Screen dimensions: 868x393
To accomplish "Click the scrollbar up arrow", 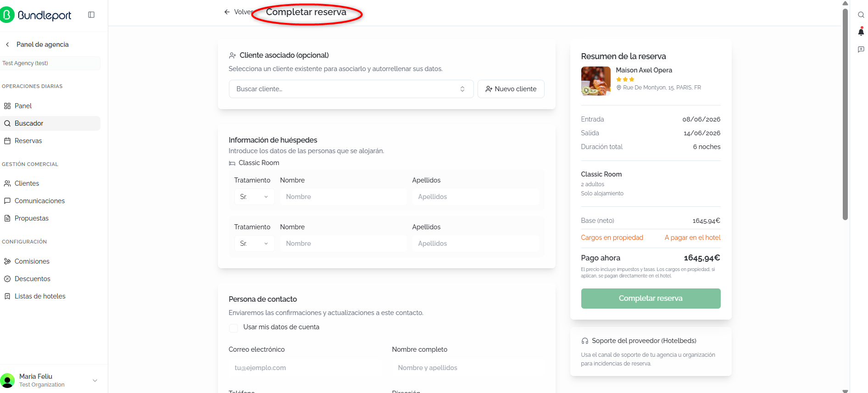I will click(x=845, y=3).
